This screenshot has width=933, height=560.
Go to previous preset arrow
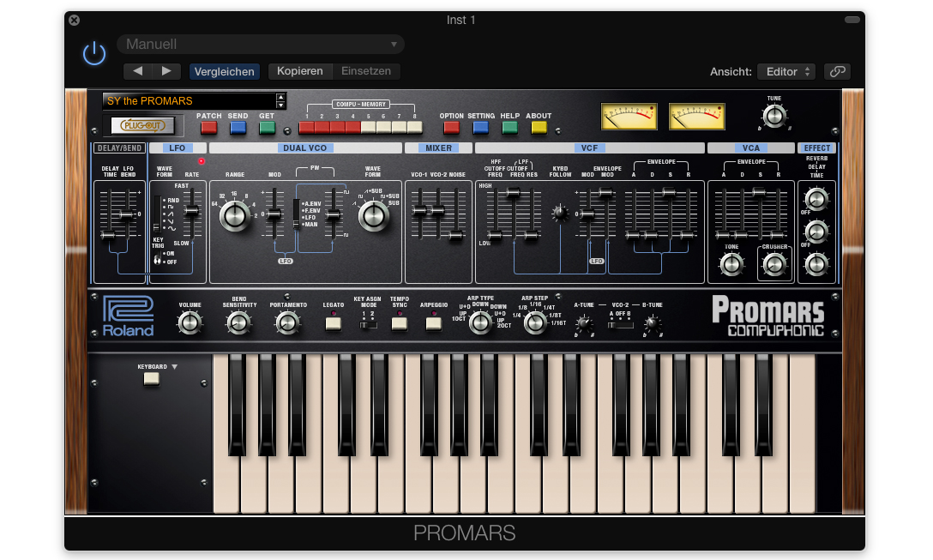pyautogui.click(x=138, y=71)
